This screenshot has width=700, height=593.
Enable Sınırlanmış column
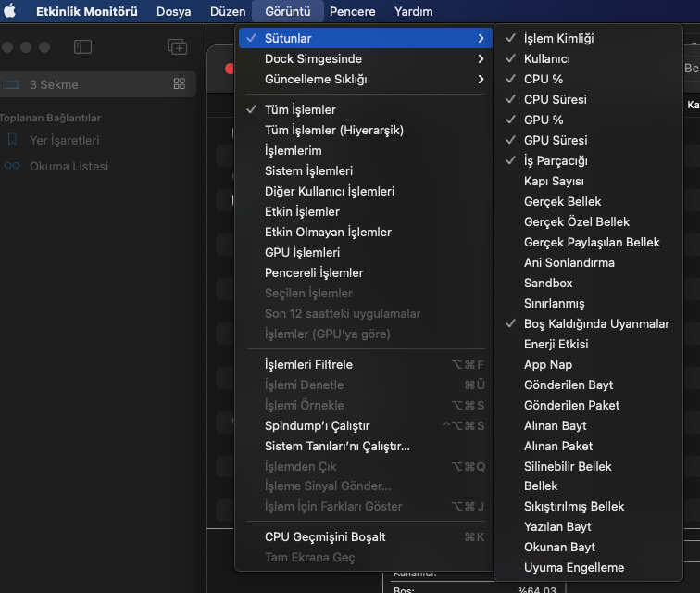(588, 303)
